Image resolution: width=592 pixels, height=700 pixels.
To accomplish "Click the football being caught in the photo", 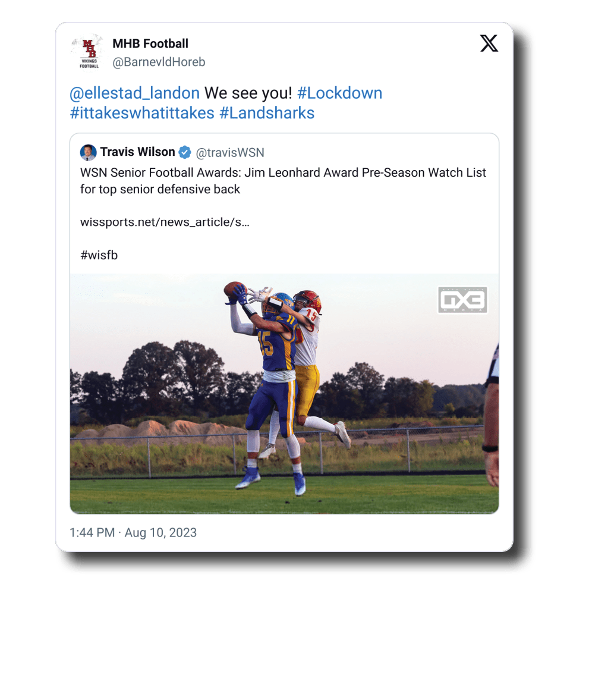I will point(235,288).
